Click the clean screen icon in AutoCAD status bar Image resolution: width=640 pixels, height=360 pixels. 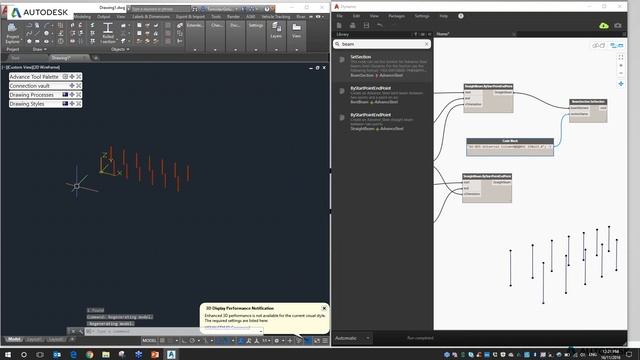pyautogui.click(x=317, y=340)
